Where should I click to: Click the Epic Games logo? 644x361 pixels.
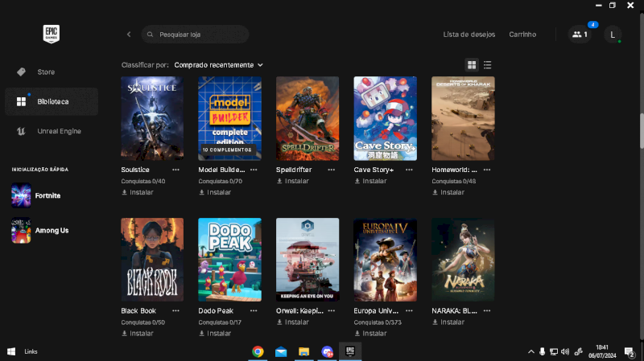click(x=52, y=34)
